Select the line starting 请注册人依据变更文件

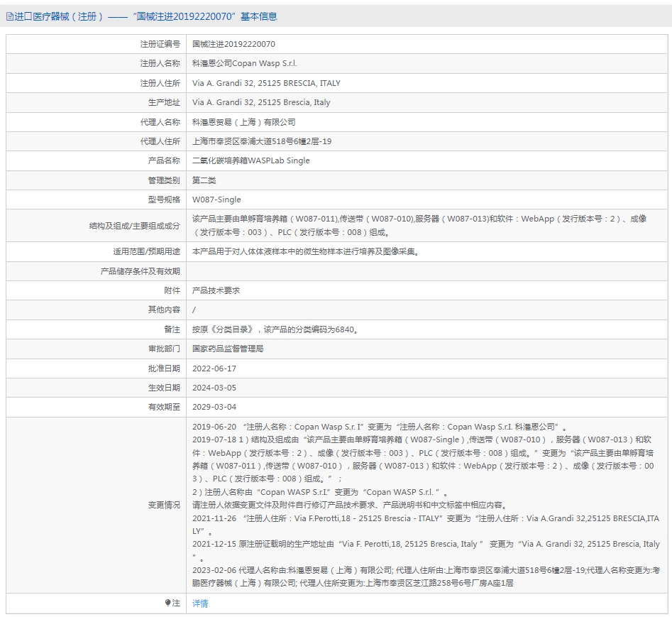pyautogui.click(x=350, y=505)
